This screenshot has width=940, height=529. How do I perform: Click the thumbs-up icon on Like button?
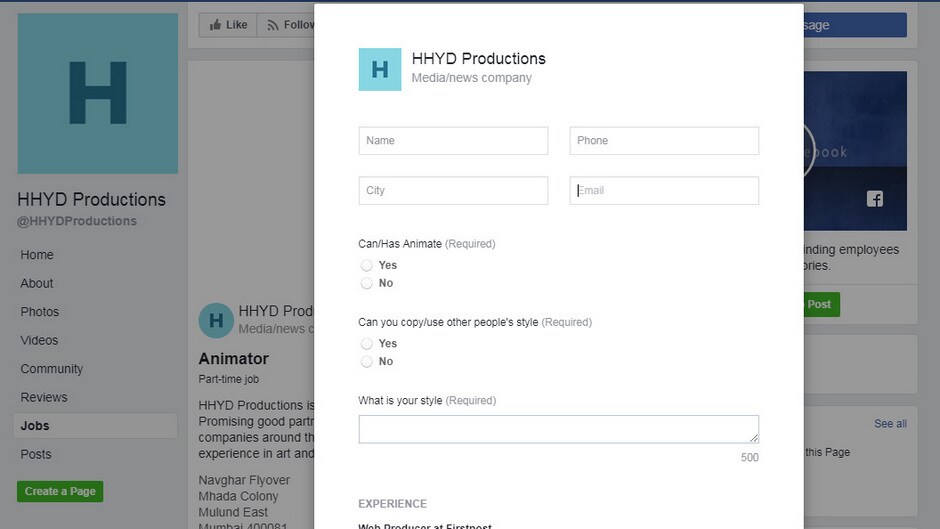click(x=215, y=25)
